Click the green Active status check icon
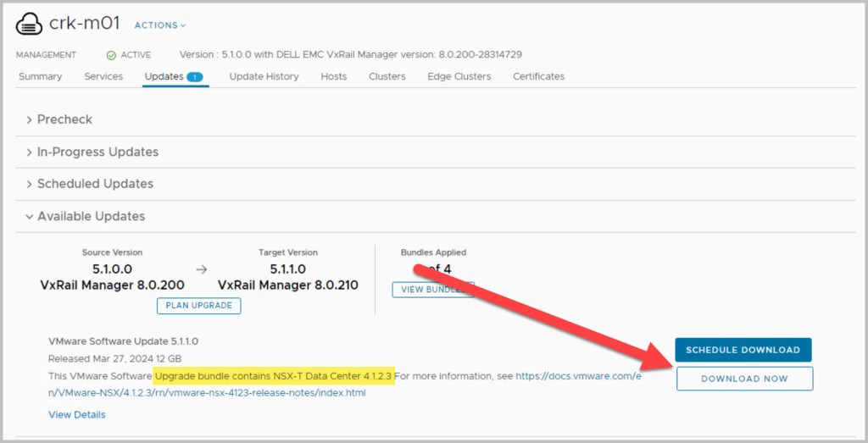 pyautogui.click(x=111, y=55)
